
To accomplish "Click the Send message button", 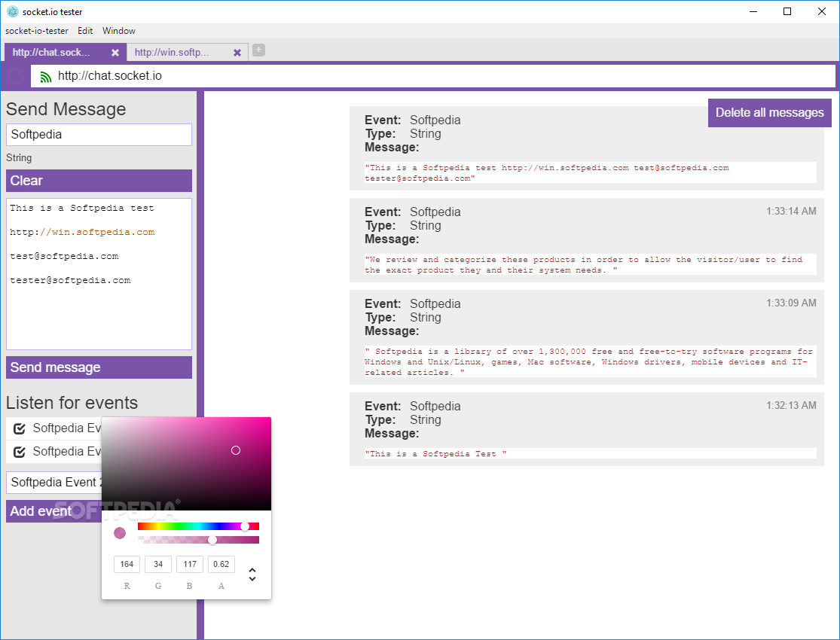I will (99, 367).
